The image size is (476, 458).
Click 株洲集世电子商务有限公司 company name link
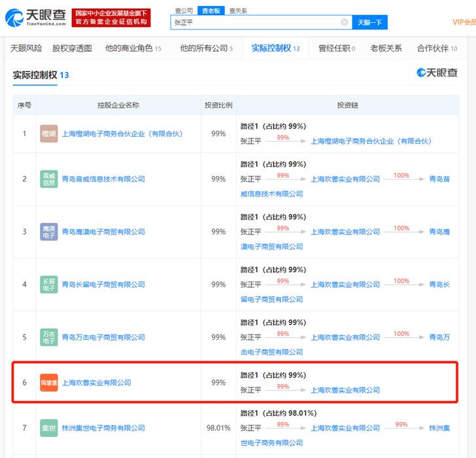coord(103,428)
